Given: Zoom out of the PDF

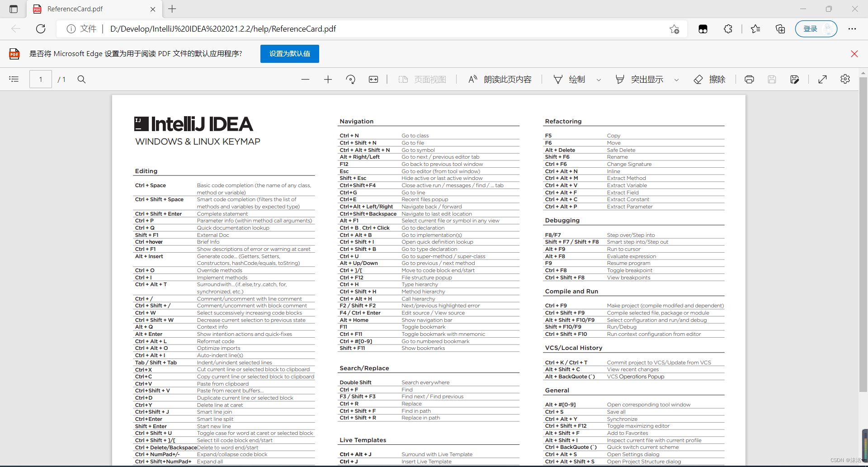Looking at the screenshot, I should pyautogui.click(x=306, y=79).
